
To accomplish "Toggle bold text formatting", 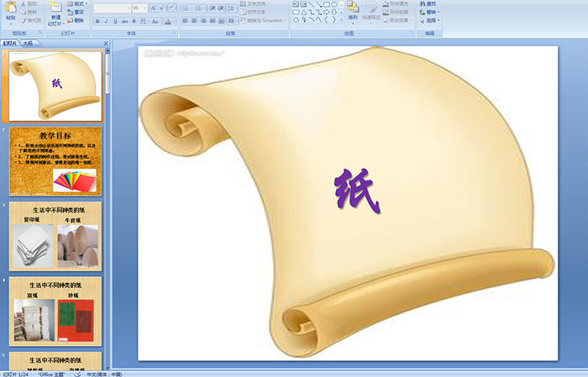I will (x=97, y=21).
